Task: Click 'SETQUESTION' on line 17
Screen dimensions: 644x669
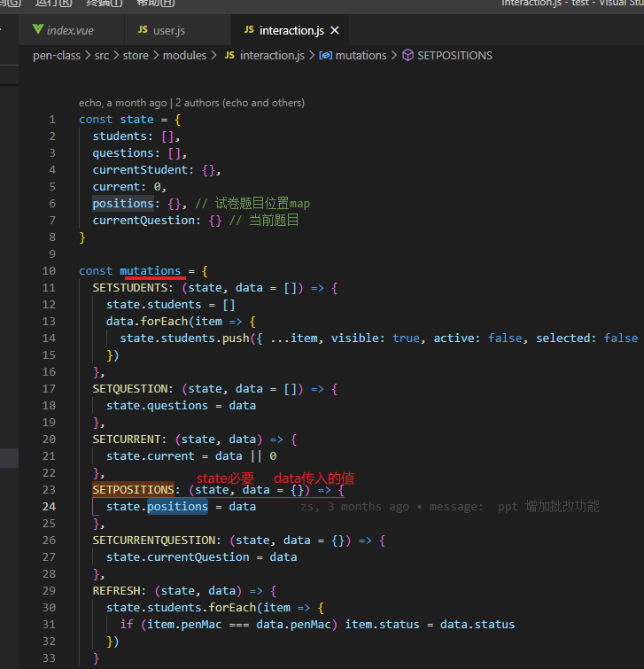Action: coord(130,389)
